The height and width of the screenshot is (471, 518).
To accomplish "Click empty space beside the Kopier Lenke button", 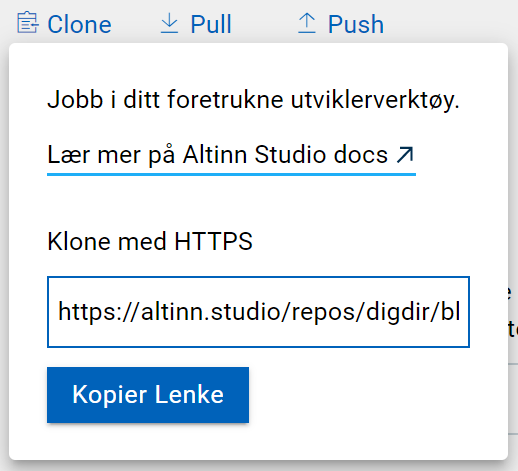I will (360, 395).
